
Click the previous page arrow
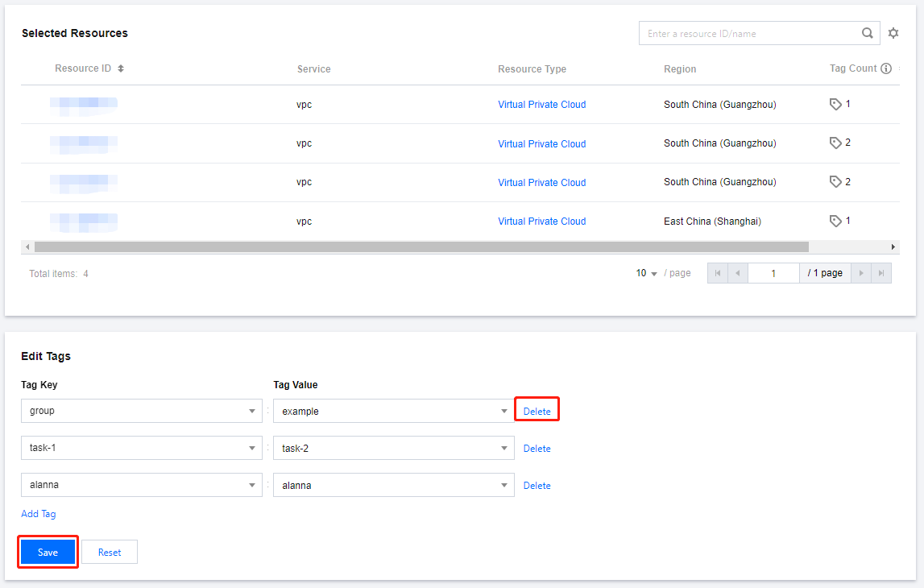point(737,273)
